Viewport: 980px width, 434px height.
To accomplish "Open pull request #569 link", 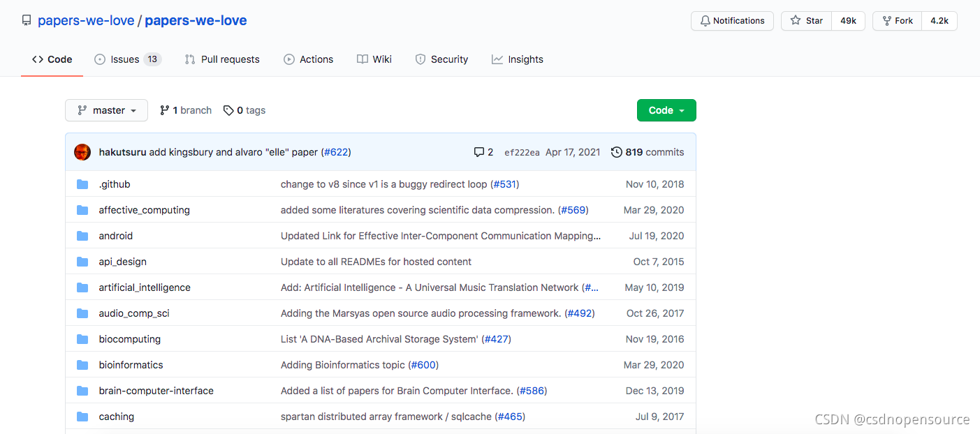I will click(x=574, y=210).
